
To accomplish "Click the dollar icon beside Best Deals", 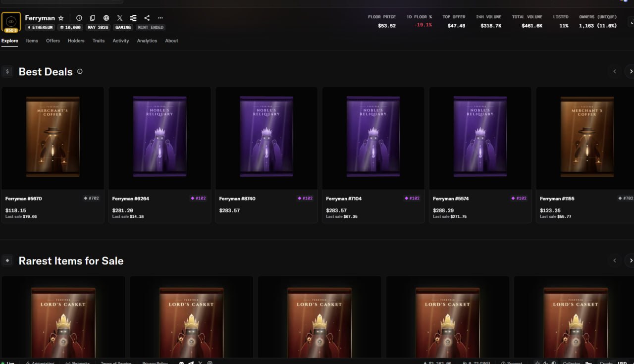I will tap(7, 71).
